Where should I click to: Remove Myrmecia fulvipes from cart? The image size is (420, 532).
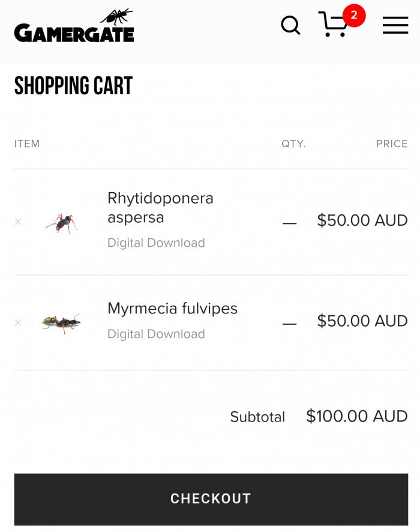18,322
